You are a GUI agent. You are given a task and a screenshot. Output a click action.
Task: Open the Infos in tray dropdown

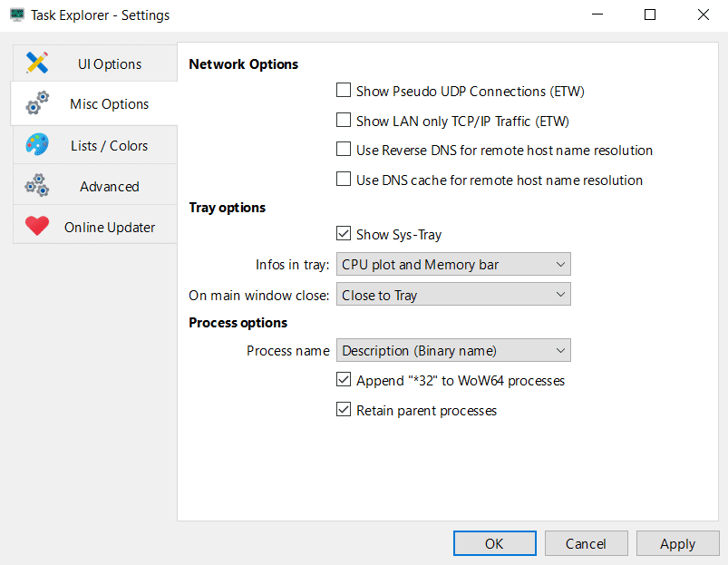453,265
